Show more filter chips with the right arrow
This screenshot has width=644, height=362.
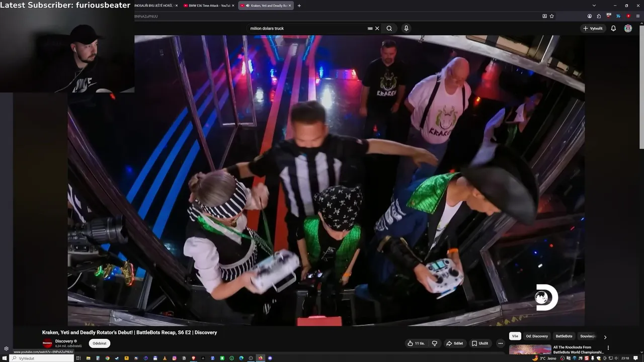pyautogui.click(x=605, y=337)
